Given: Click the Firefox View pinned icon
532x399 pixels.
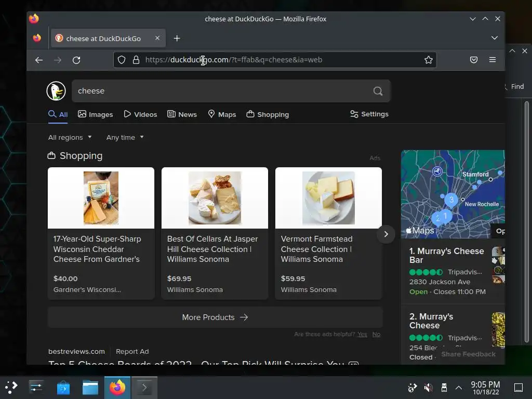Looking at the screenshot, I should (37, 38).
